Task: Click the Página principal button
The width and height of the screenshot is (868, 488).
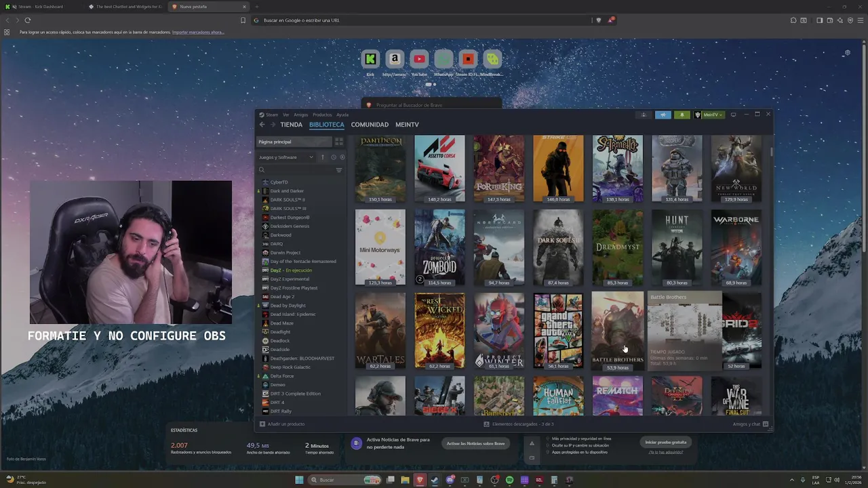Action: coord(294,142)
